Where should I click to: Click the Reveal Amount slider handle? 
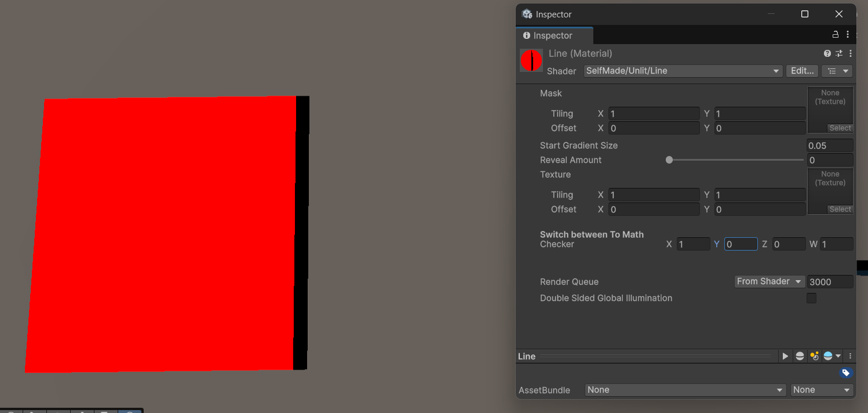pos(669,160)
